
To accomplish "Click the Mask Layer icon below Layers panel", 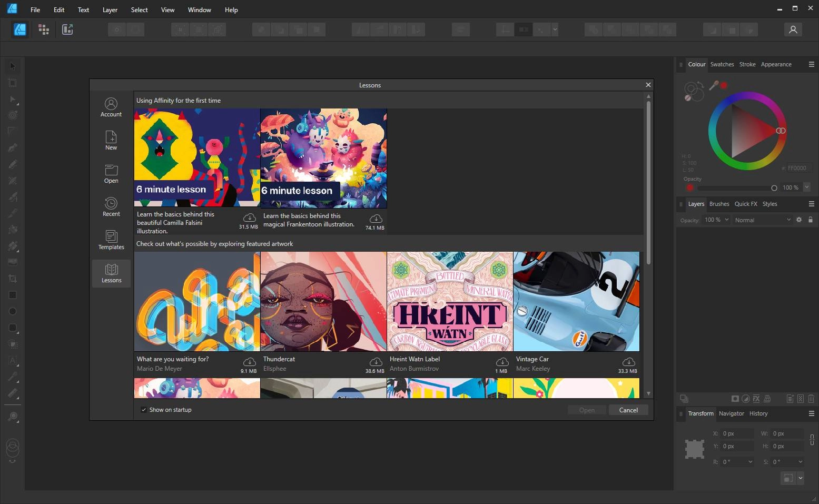I will (735, 399).
